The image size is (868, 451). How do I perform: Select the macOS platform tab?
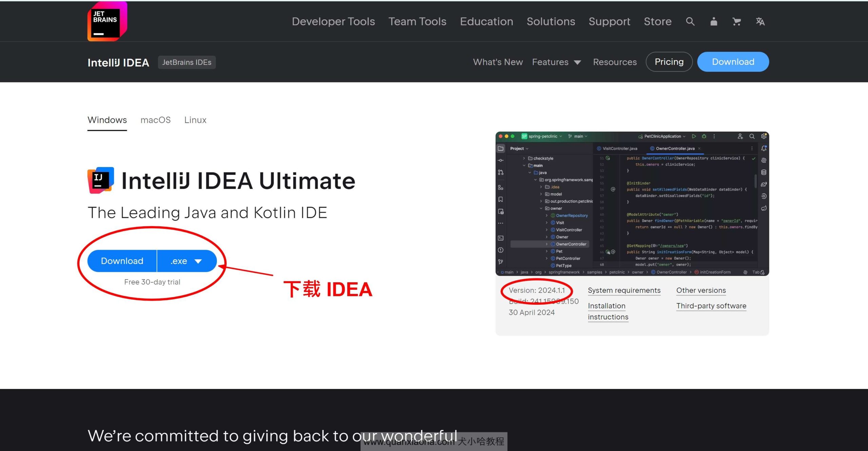click(x=156, y=119)
